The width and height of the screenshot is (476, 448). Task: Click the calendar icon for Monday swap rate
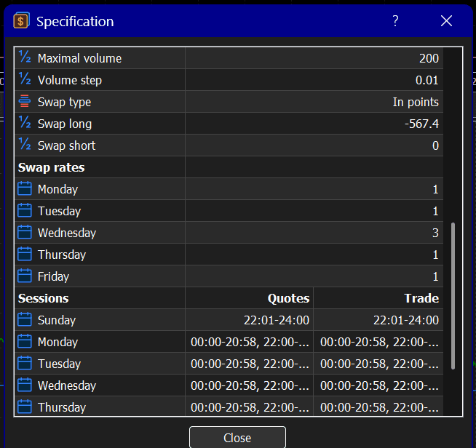tap(25, 188)
